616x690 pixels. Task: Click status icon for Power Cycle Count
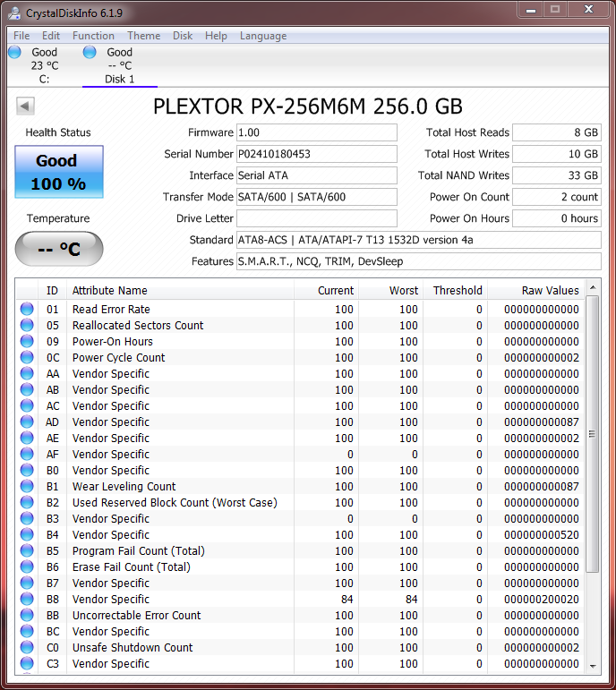click(27, 358)
